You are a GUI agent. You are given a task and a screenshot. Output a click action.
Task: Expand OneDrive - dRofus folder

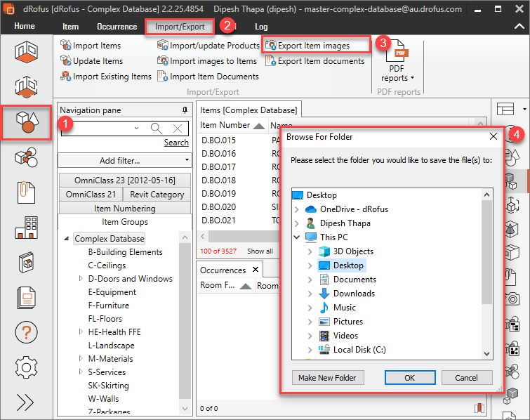click(297, 209)
